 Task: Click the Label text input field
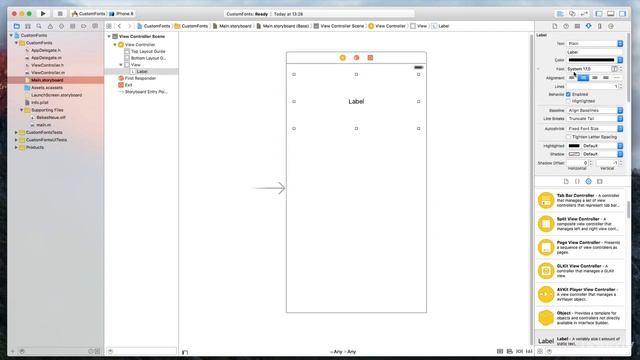pyautogui.click(x=595, y=52)
